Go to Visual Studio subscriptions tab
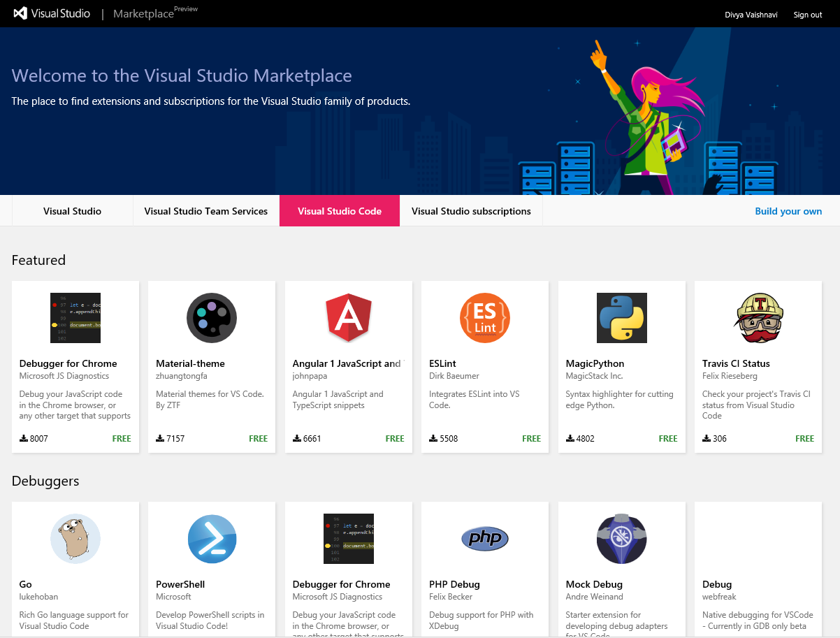This screenshot has height=638, width=840. (471, 211)
